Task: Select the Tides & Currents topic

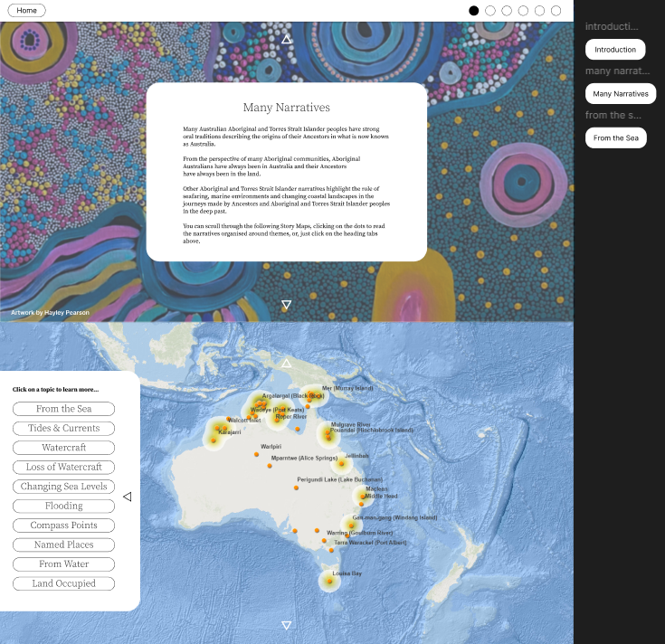Action: [63, 428]
